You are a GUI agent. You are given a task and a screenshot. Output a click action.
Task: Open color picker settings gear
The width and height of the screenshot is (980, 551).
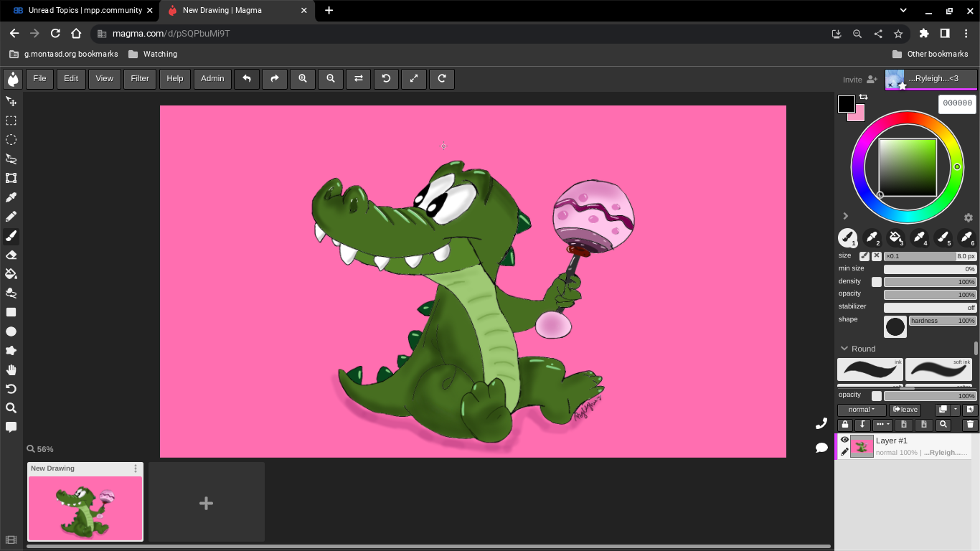click(968, 217)
